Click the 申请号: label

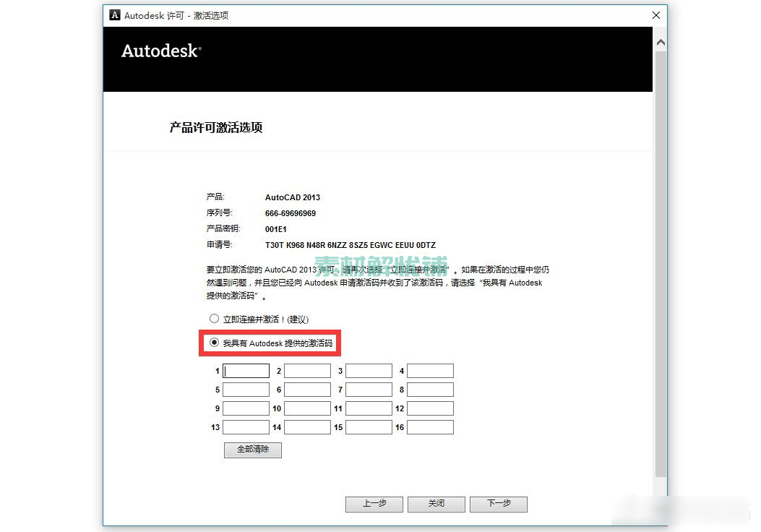click(x=220, y=244)
